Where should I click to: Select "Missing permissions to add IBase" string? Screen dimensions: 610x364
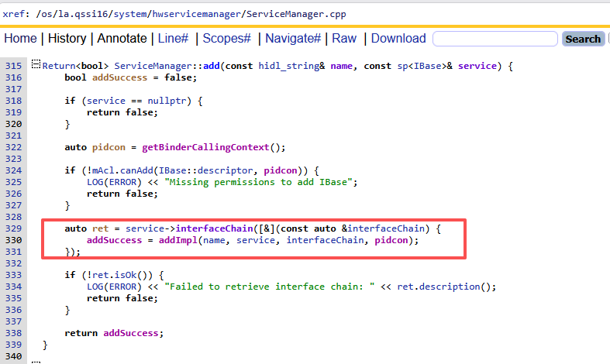coord(258,183)
